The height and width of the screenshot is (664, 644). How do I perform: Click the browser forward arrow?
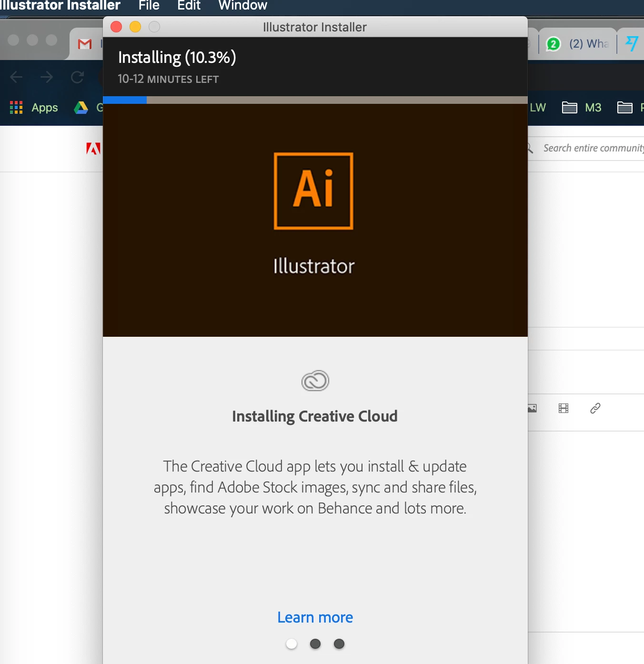pyautogui.click(x=47, y=77)
